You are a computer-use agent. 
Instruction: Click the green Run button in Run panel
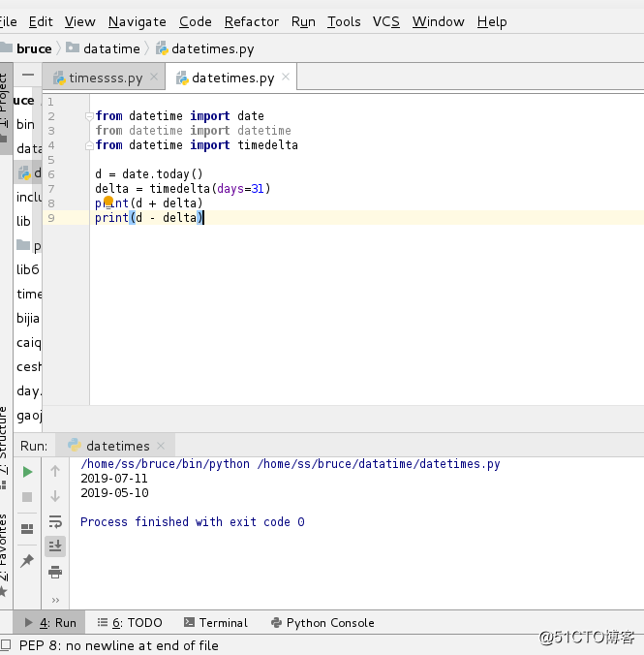pyautogui.click(x=27, y=472)
